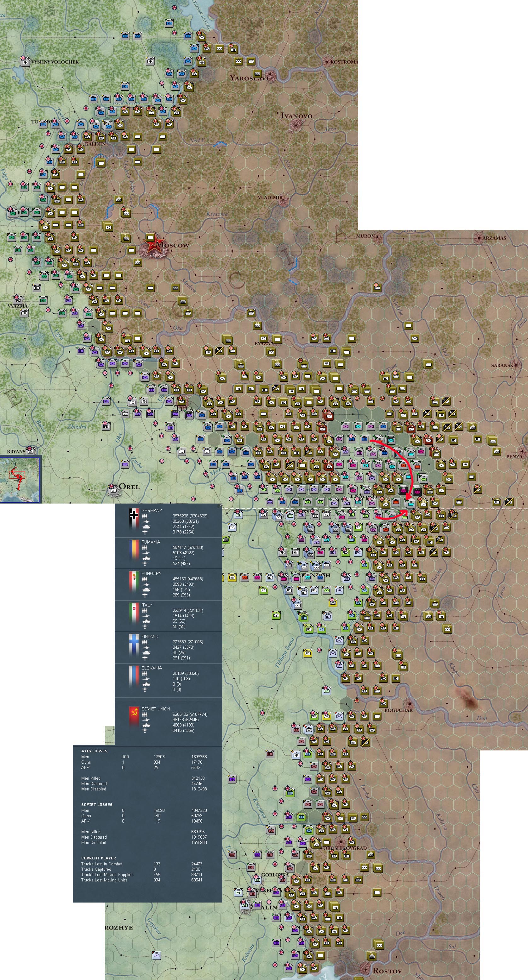Click the "PENZA" map label
Viewport: 528px width, 980px height.
click(514, 457)
